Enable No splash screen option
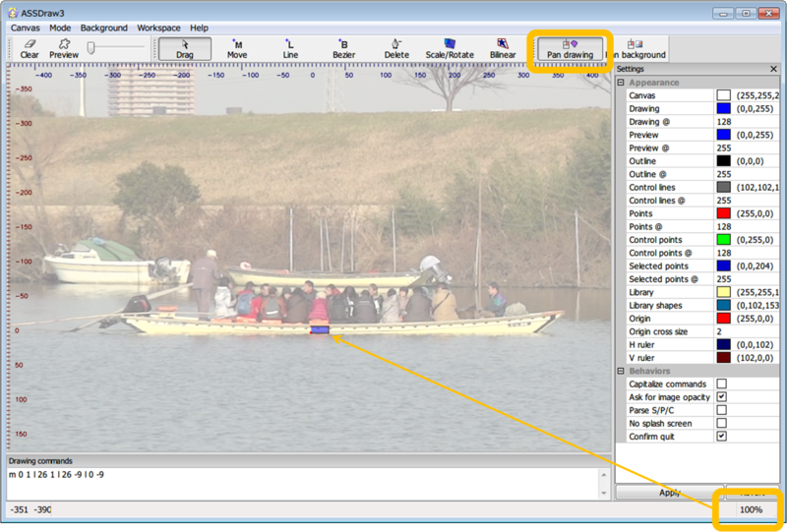 pyautogui.click(x=721, y=423)
